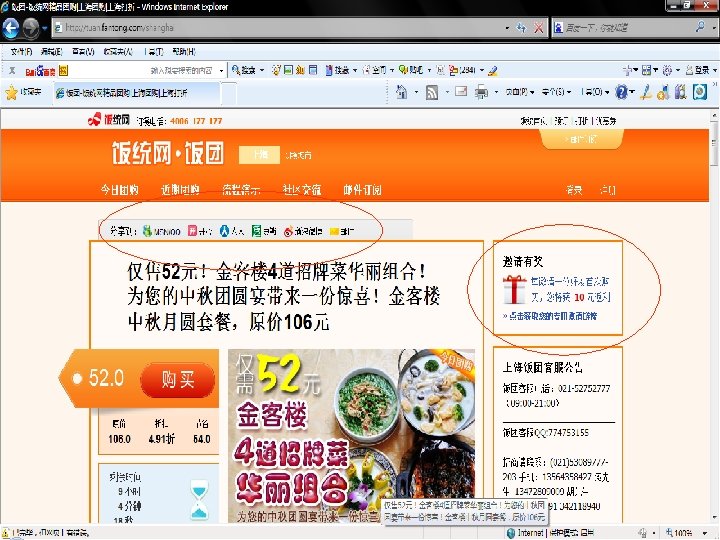Click the yellow star Favorites icon
Image resolution: width=720 pixels, height=540 pixels.
[x=11, y=93]
